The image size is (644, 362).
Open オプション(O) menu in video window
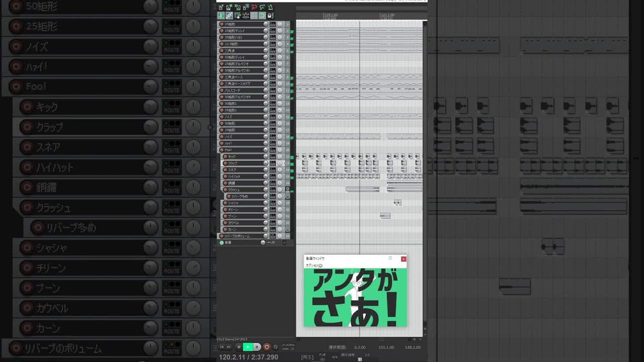[314, 265]
